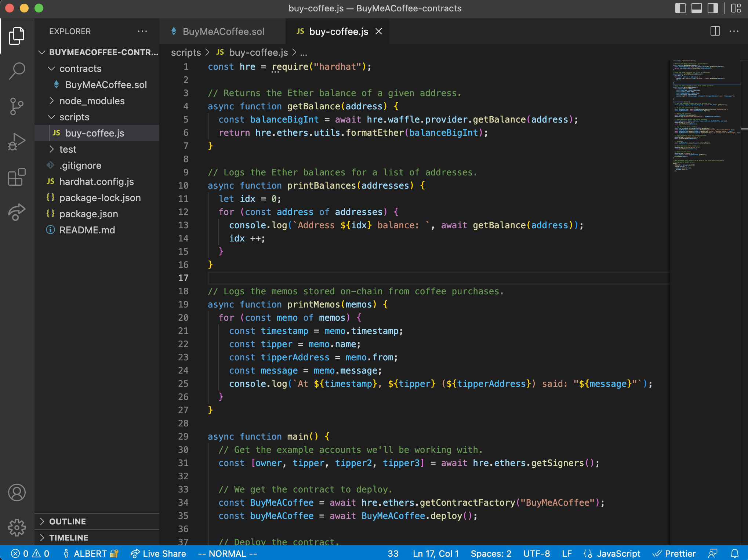Open the Accounts icon
748x560 pixels.
click(17, 492)
